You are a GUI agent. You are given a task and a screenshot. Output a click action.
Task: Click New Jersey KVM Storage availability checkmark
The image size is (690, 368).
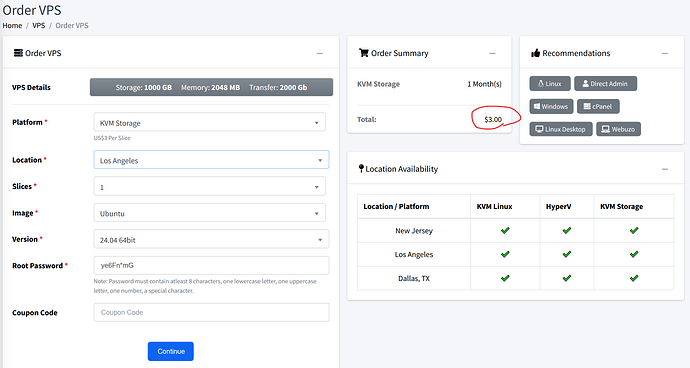(634, 230)
